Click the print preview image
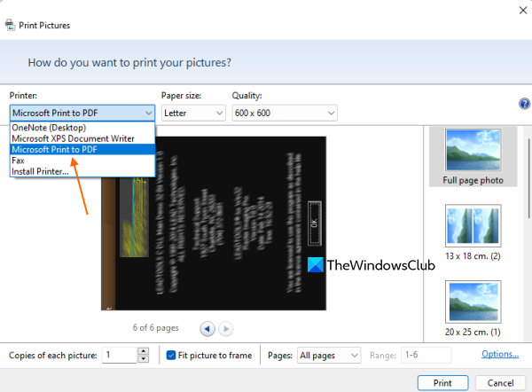 click(214, 223)
